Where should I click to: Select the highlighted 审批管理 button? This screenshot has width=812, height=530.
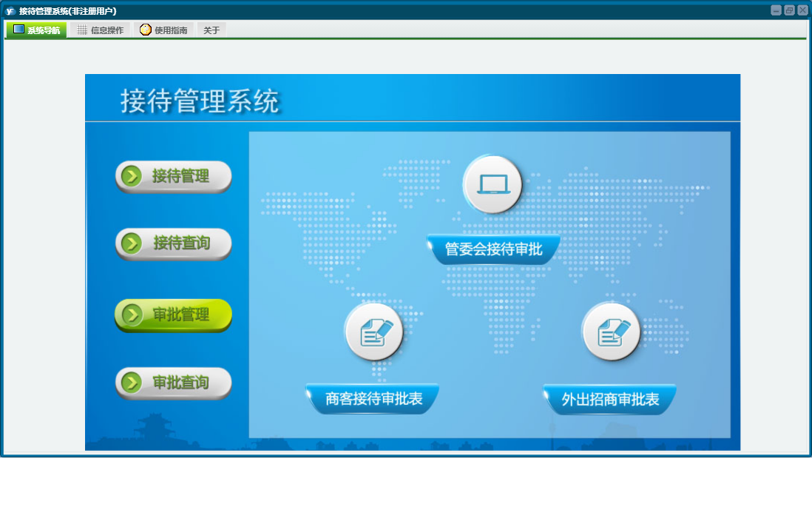173,315
